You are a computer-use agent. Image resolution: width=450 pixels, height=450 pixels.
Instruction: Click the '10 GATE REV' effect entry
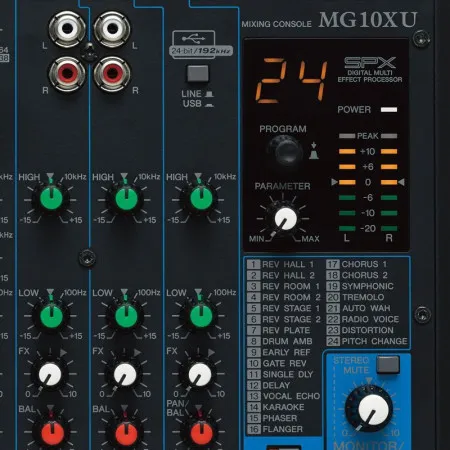277,363
